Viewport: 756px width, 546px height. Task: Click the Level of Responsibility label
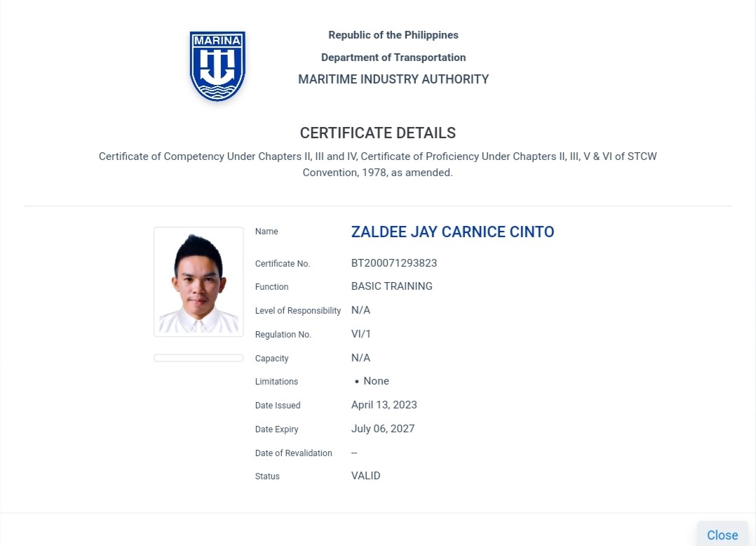point(297,311)
